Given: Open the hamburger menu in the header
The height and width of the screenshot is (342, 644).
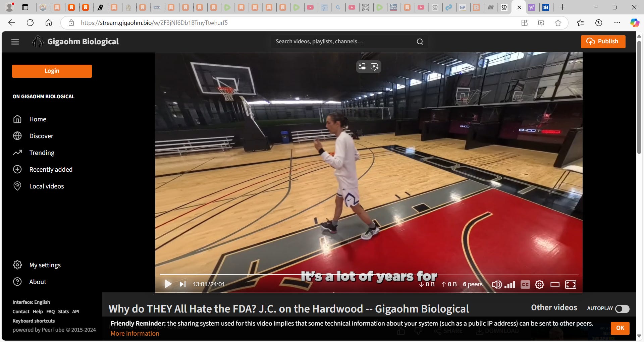Looking at the screenshot, I should click(15, 42).
